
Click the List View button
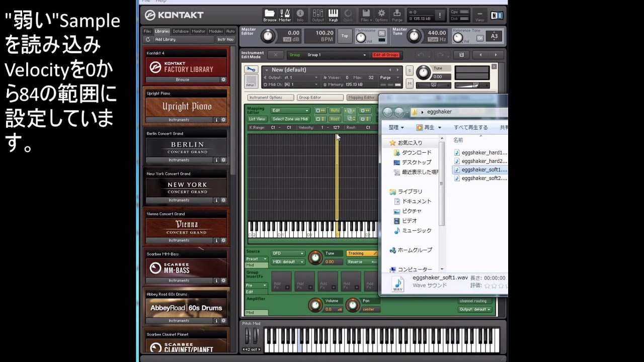click(257, 119)
